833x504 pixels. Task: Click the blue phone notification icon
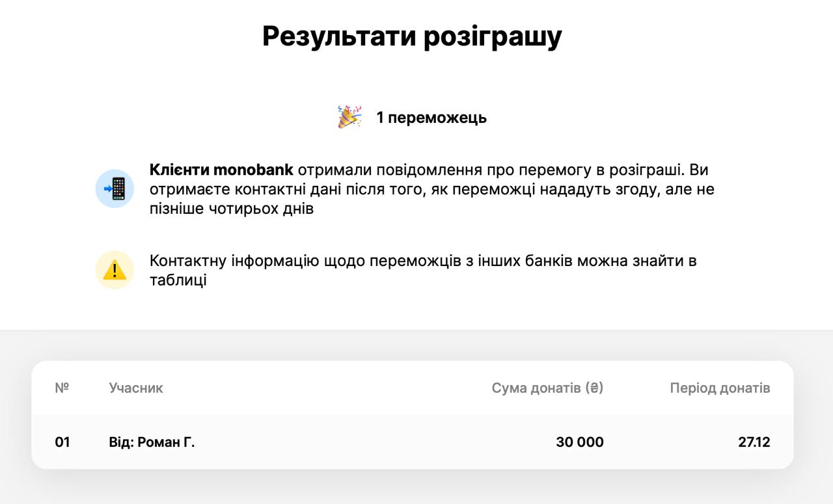pyautogui.click(x=115, y=189)
